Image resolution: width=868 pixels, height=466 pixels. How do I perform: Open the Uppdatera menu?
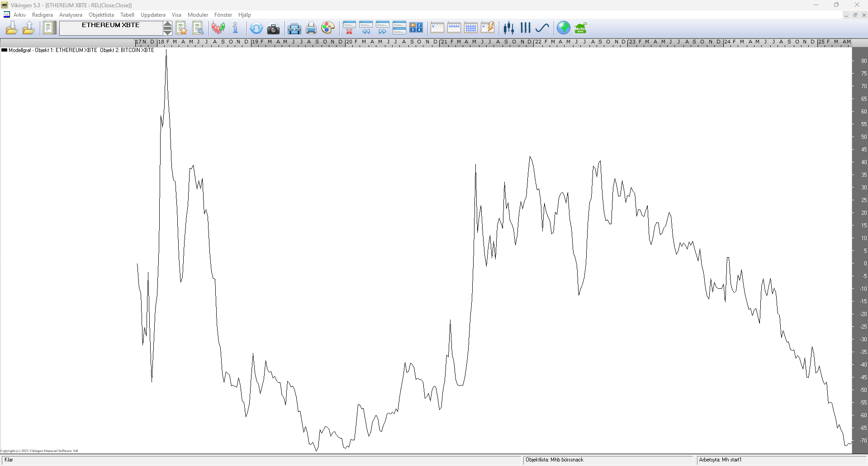click(x=153, y=15)
